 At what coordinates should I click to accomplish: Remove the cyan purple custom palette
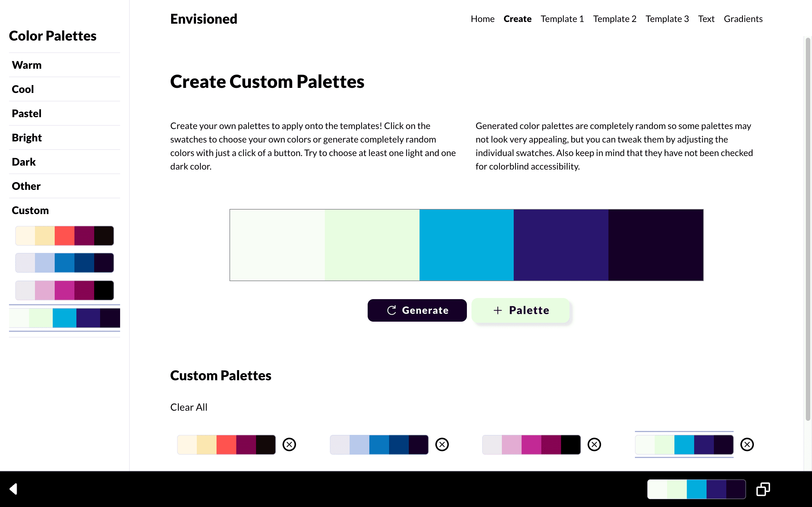pyautogui.click(x=747, y=444)
